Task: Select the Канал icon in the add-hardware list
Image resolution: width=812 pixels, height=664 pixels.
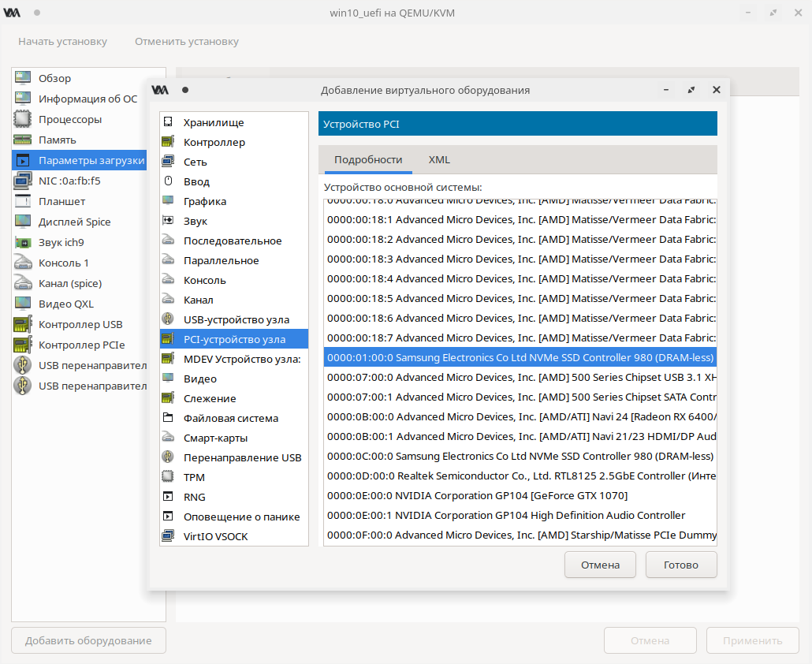Action: click(168, 299)
